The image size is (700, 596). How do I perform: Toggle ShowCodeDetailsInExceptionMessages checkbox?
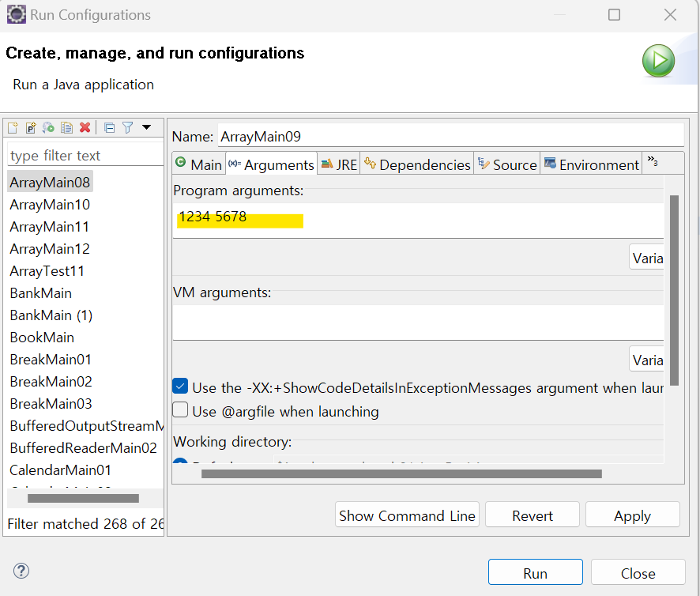tap(180, 386)
